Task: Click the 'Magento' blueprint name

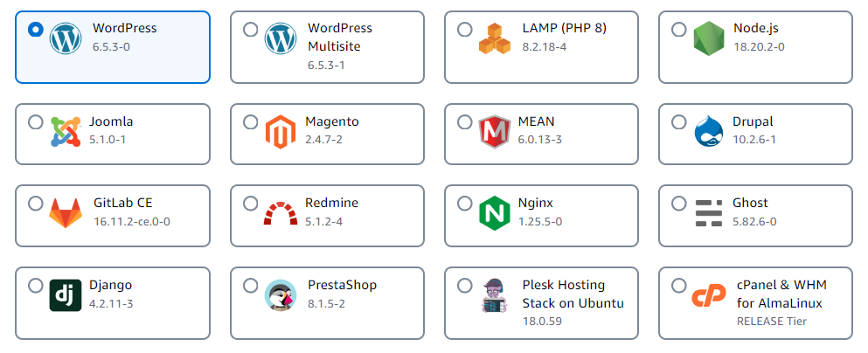Action: click(x=332, y=121)
